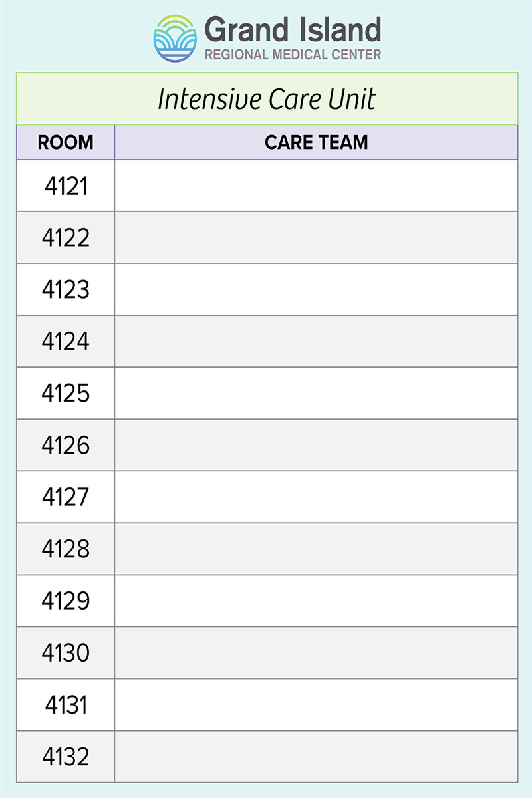Click the care team field for room 4124

tap(317, 341)
